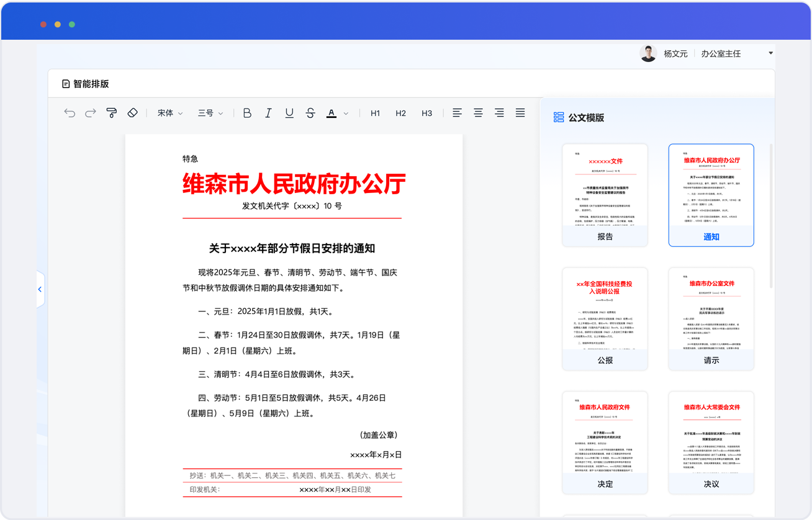Apply H3 heading style
The width and height of the screenshot is (812, 520).
click(426, 113)
